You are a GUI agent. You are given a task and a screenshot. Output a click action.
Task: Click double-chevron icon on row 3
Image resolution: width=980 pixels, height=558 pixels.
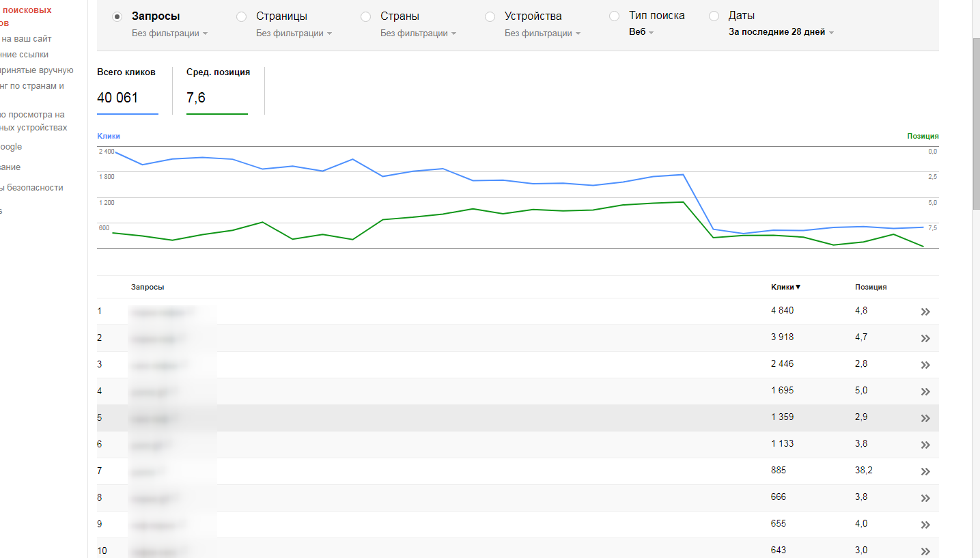pos(925,365)
